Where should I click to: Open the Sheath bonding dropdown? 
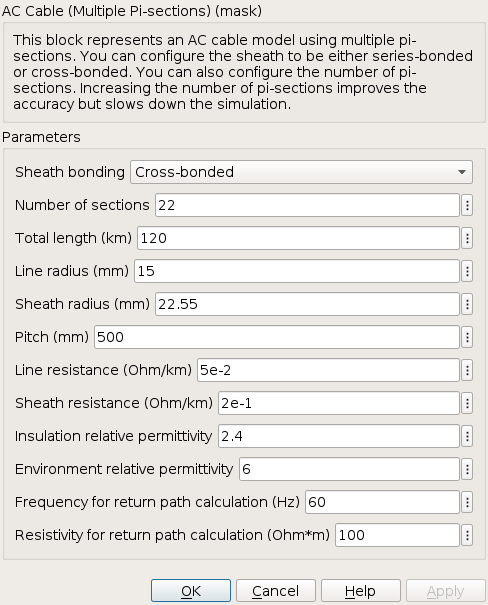301,172
